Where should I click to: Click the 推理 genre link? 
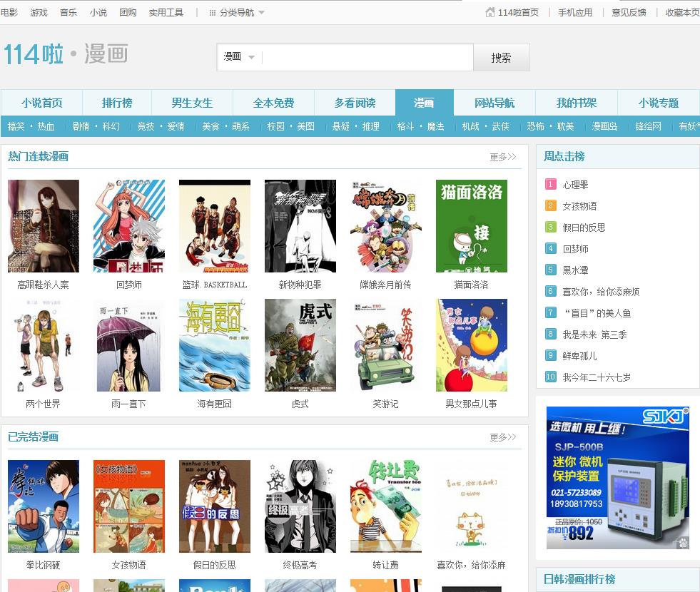[x=370, y=126]
